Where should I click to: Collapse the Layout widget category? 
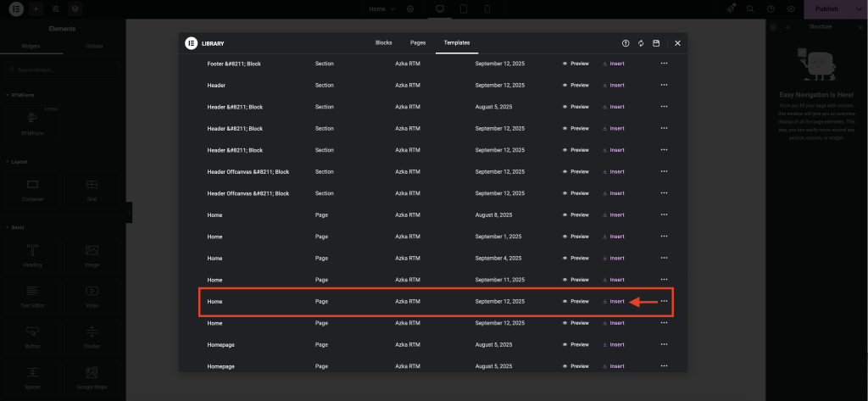pos(17,162)
